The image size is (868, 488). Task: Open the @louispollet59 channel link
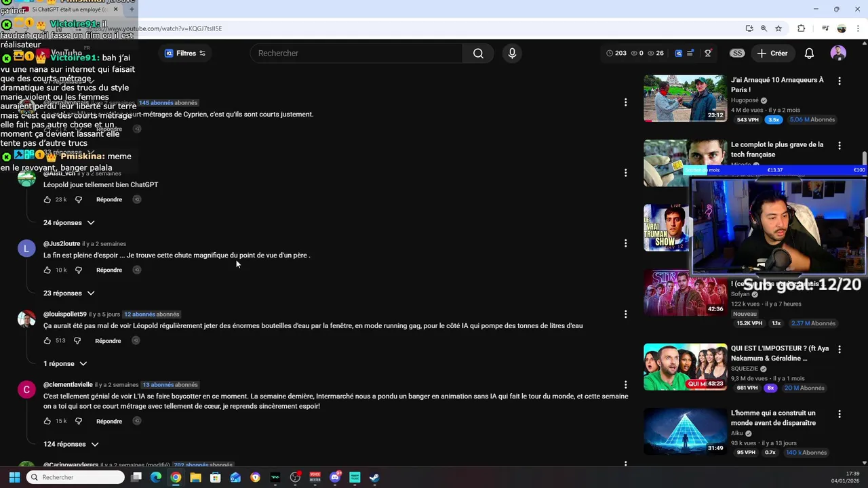[x=65, y=314]
